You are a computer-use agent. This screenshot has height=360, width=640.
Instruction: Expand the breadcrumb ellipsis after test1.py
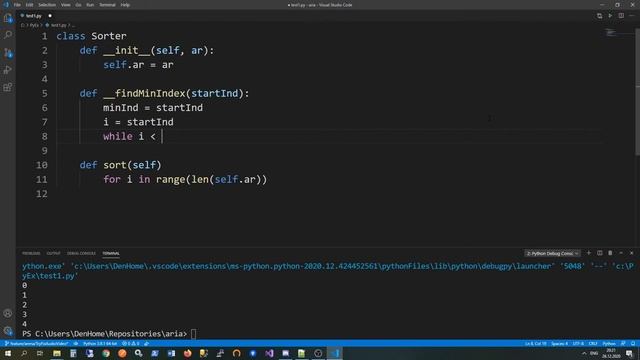click(73, 25)
